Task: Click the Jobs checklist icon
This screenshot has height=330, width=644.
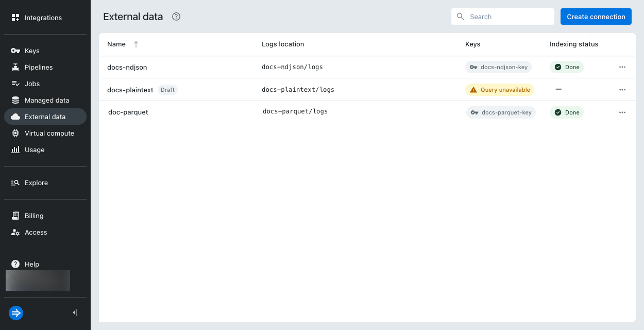Action: point(15,84)
